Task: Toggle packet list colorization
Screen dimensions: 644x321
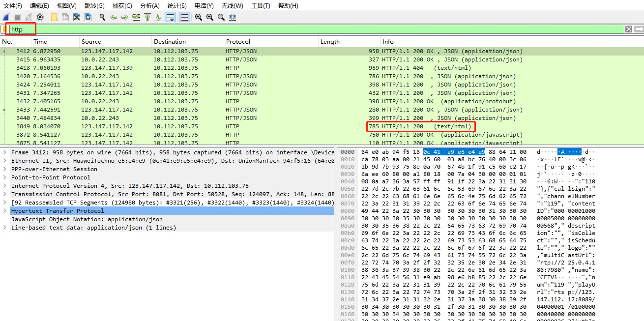Action: (x=184, y=17)
